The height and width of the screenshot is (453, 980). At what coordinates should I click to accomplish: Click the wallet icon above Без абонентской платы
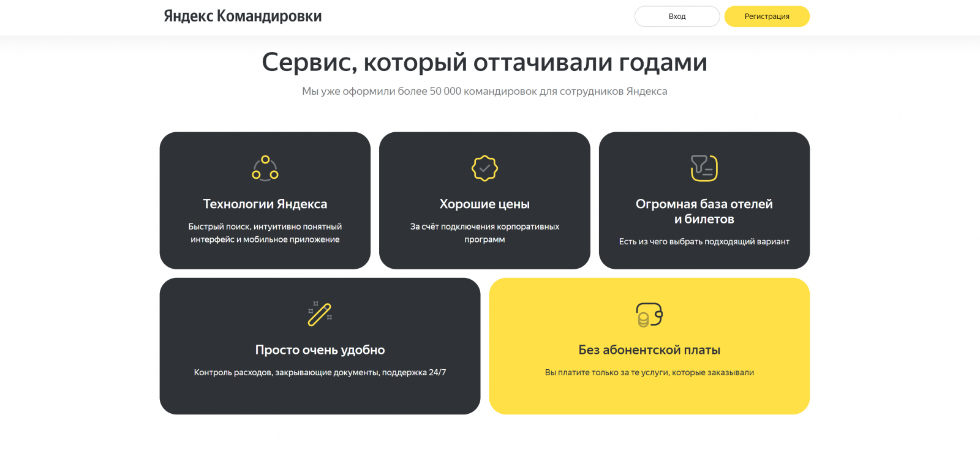click(649, 314)
